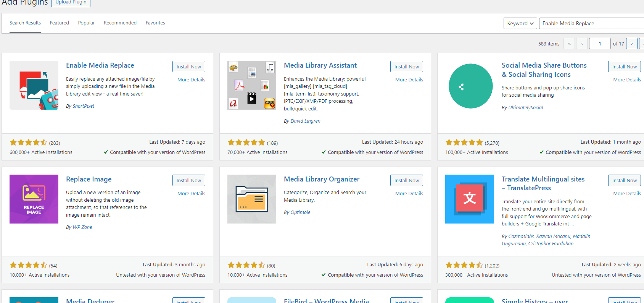Visit author Optimole's link
Image resolution: width=644 pixels, height=303 pixels.
pyautogui.click(x=300, y=212)
